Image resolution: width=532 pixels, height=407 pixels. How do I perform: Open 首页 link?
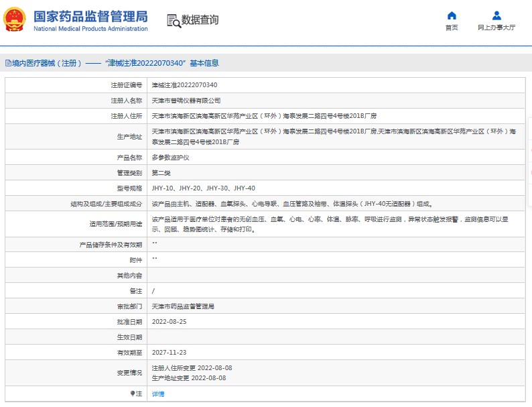(x=452, y=27)
